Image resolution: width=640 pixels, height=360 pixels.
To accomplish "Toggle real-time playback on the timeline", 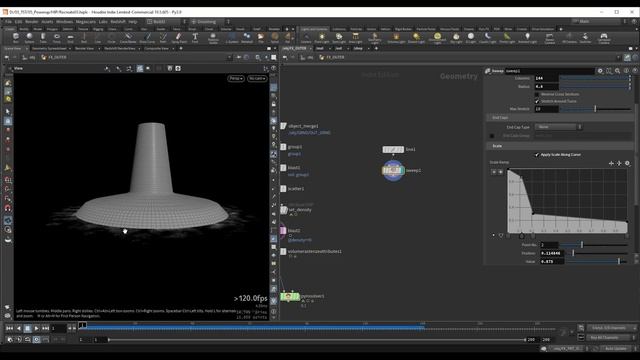I will click(x=36, y=339).
